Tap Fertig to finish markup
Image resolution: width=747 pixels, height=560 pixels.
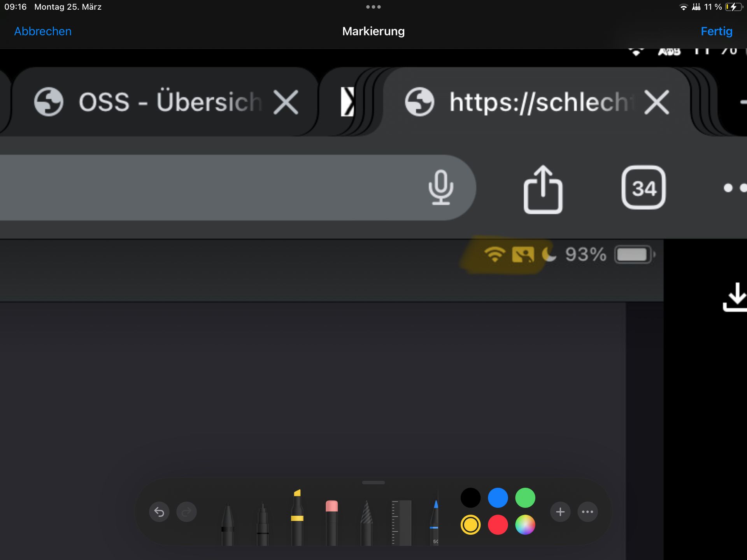[x=716, y=31]
